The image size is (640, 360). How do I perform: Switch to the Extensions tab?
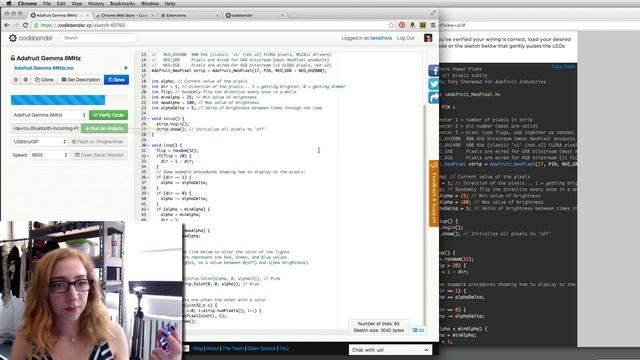click(190, 15)
